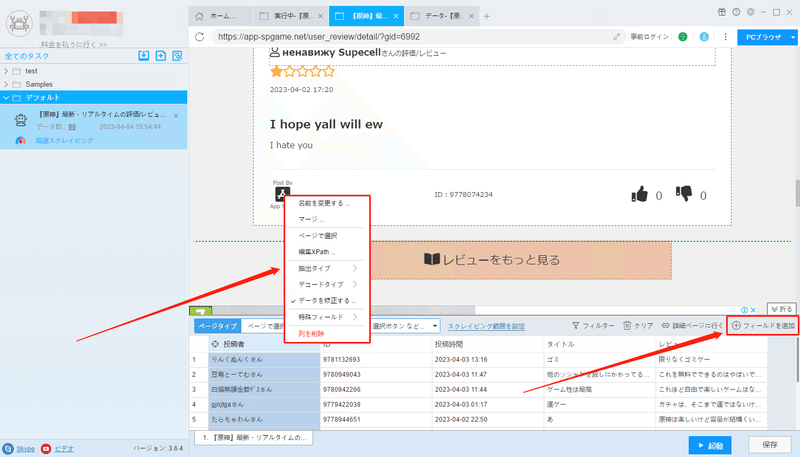Click the ページタイプ button
800x457 pixels.
pos(217,326)
